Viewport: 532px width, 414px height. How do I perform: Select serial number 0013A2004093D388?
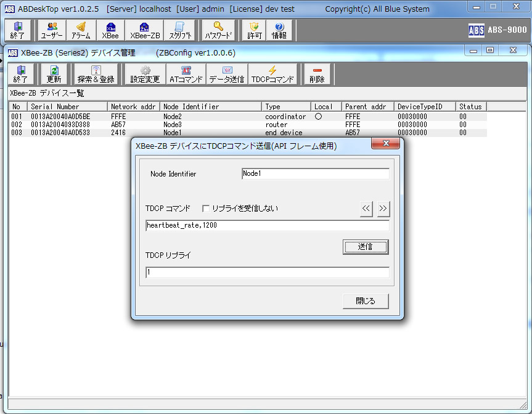pyautogui.click(x=60, y=125)
